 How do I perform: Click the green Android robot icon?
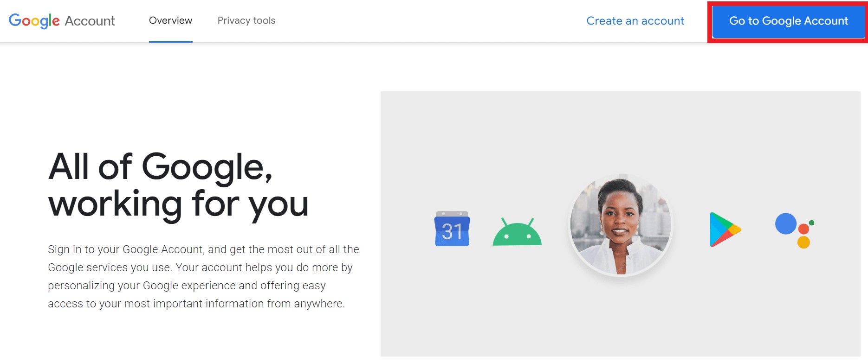point(517,232)
